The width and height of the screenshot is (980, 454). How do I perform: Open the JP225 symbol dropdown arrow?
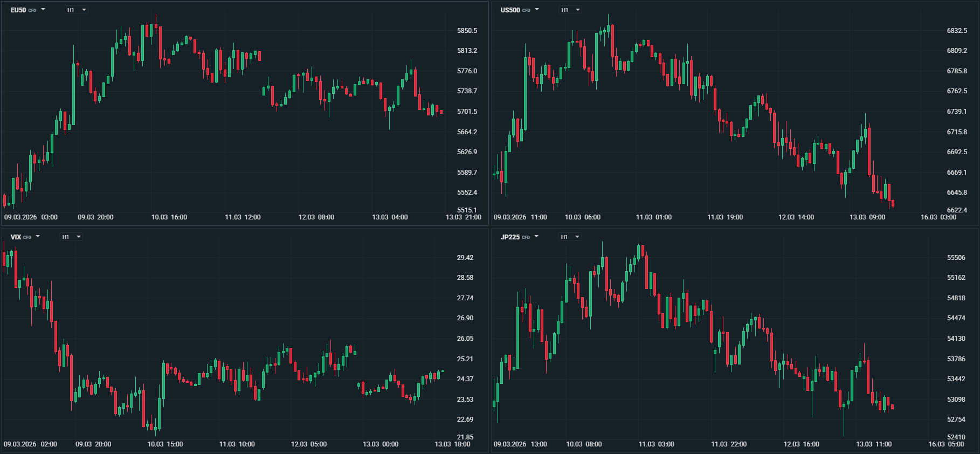tap(536, 237)
